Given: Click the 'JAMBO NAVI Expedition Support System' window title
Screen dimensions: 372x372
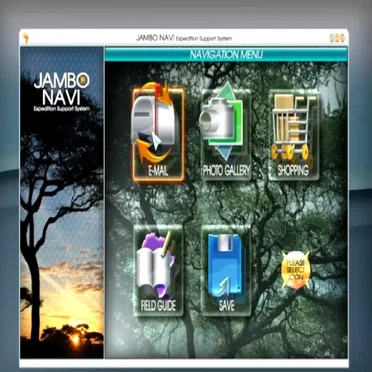Looking at the screenshot, I should coord(184,38).
